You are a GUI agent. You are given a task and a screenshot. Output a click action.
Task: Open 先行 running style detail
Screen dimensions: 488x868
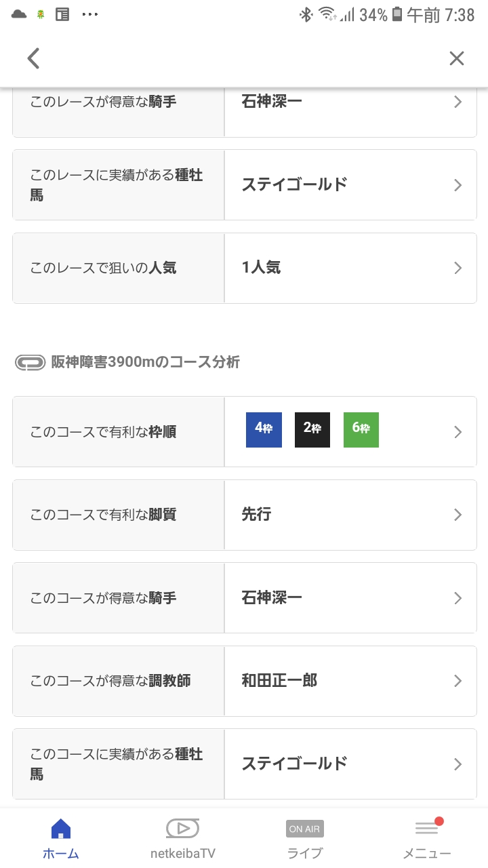256,515
